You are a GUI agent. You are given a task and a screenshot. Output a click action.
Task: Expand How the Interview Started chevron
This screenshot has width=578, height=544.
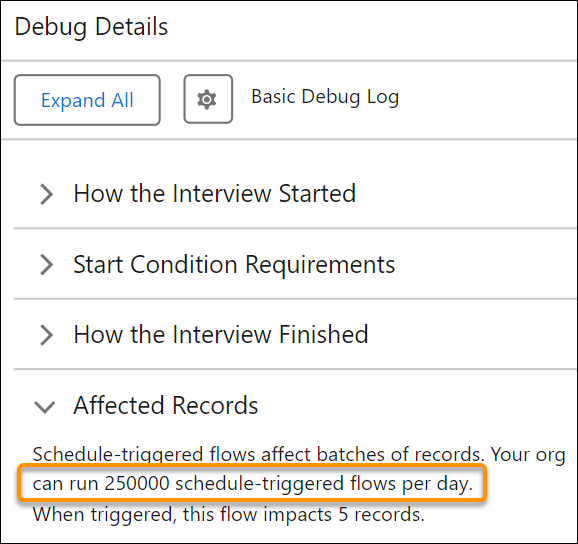point(46,194)
